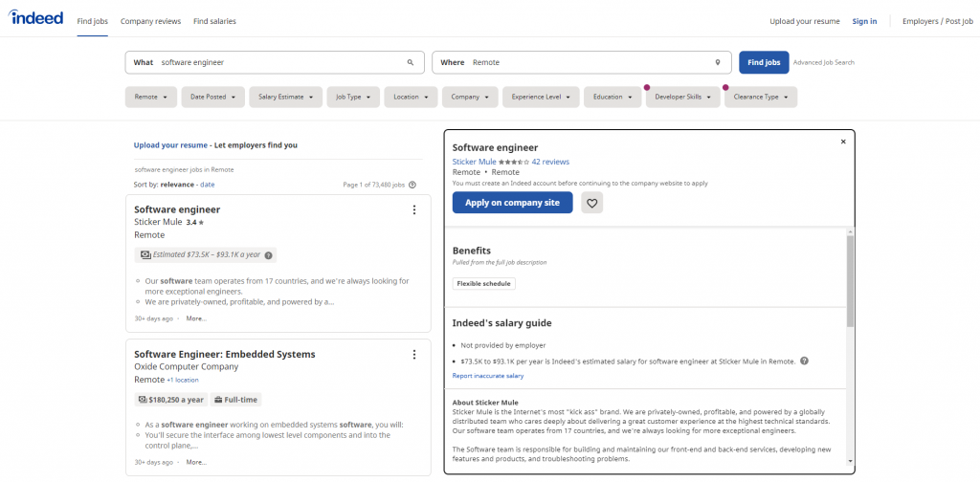
Task: Open the Job Type filter dropdown
Action: click(353, 97)
